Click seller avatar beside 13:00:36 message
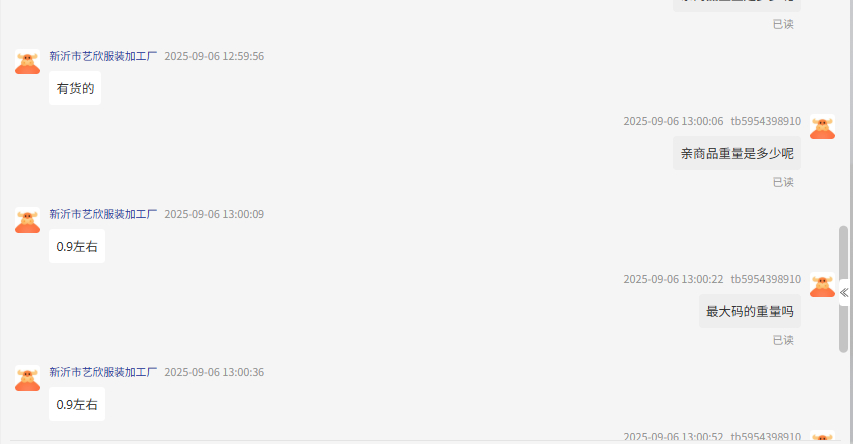Screen dimensions: 853x444 coord(27,378)
